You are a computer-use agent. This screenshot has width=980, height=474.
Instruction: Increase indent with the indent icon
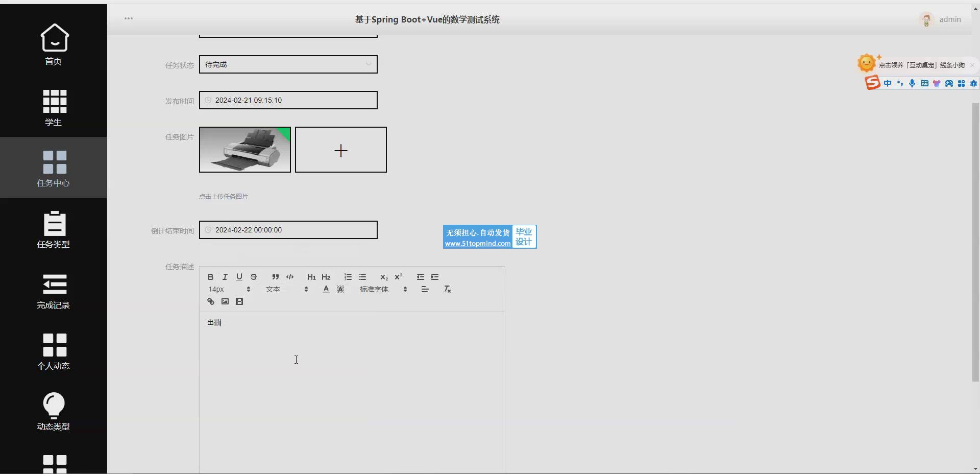(435, 277)
